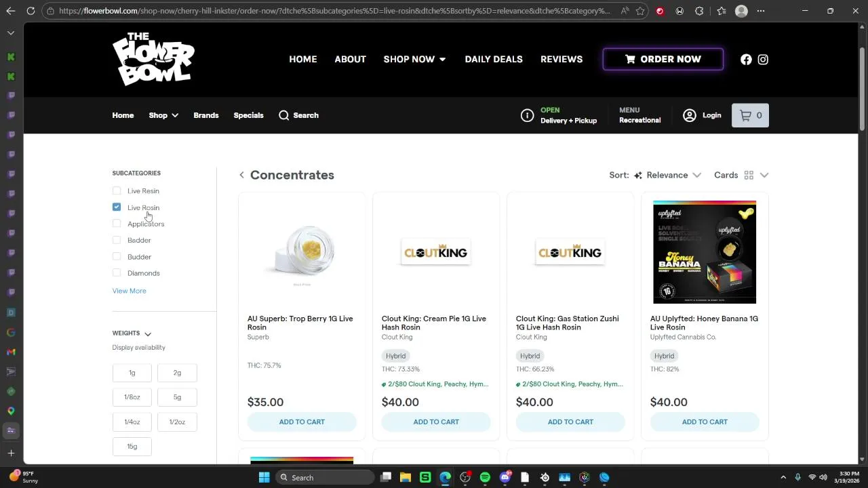The width and height of the screenshot is (868, 488).
Task: Select the 1/8oz weight filter
Action: (x=132, y=397)
